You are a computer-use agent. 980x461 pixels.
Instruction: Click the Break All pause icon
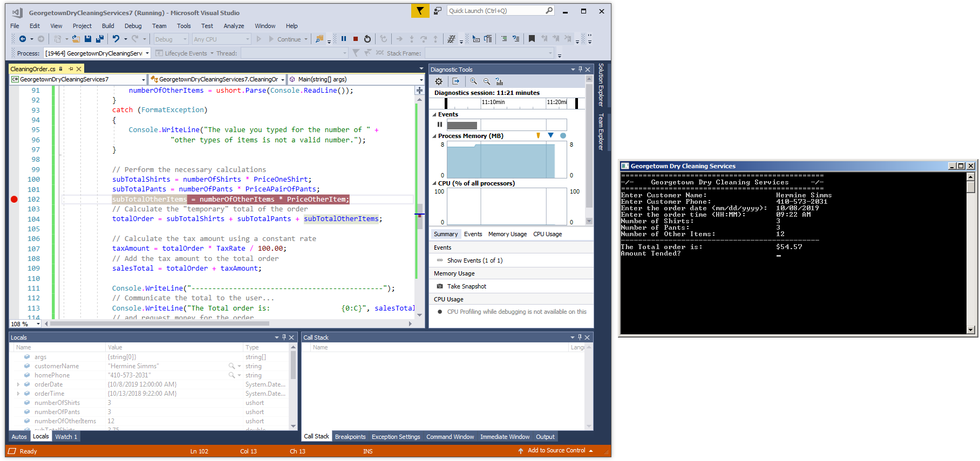click(x=344, y=39)
